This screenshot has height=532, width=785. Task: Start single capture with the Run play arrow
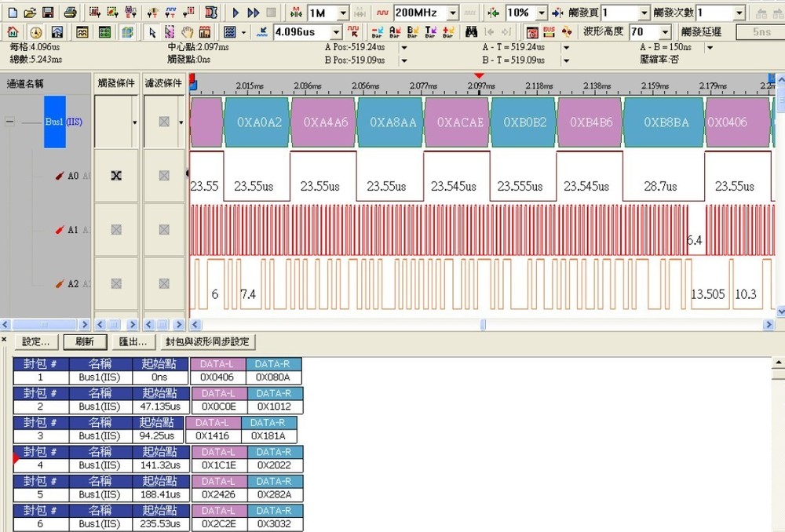click(x=235, y=13)
